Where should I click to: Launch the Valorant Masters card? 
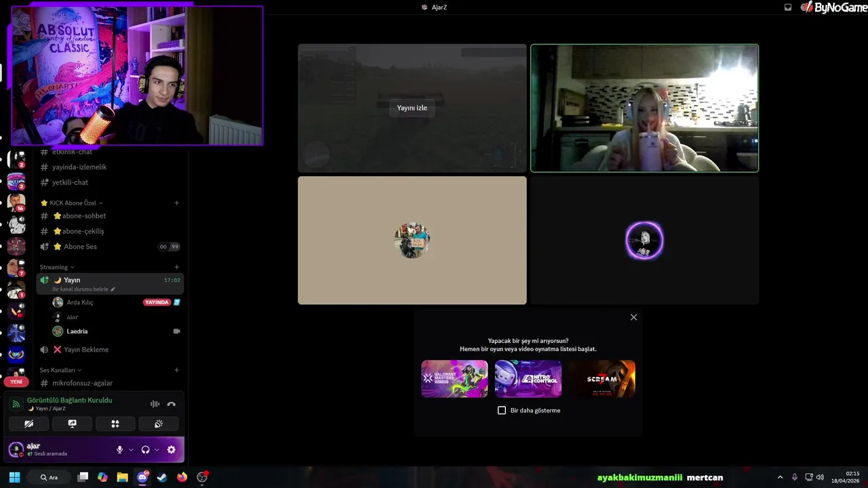pyautogui.click(x=454, y=379)
